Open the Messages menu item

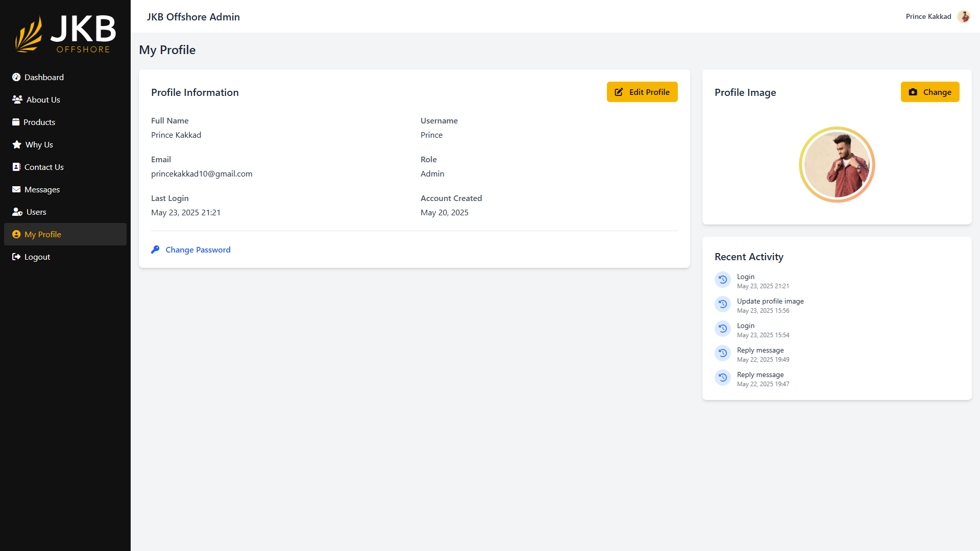point(42,189)
